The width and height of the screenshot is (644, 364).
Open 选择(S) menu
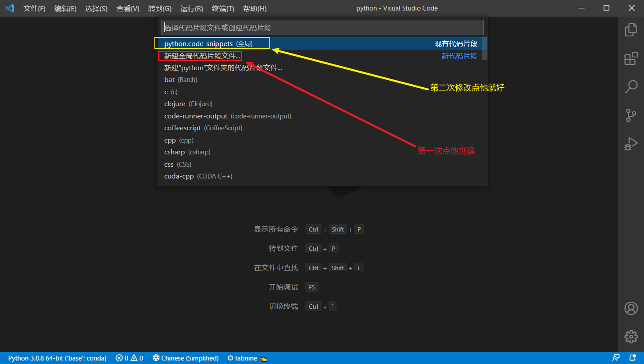(96, 8)
